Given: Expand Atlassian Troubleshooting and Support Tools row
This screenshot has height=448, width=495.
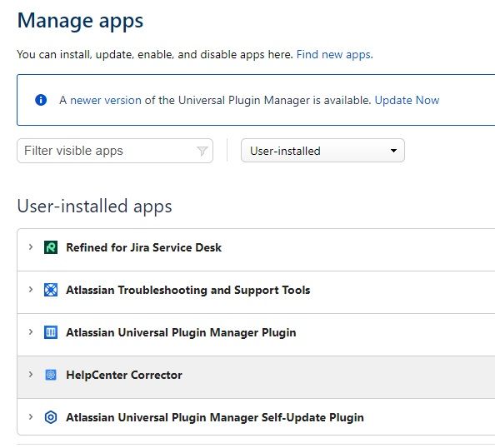Looking at the screenshot, I should [31, 289].
